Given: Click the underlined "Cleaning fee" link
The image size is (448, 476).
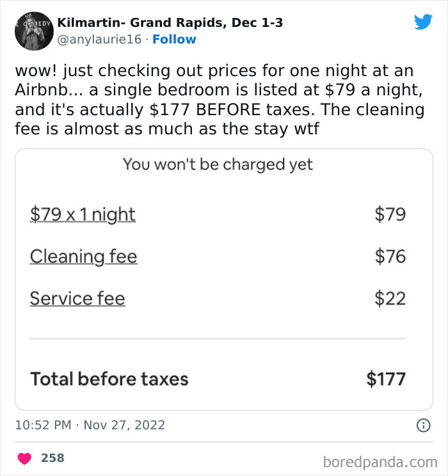Looking at the screenshot, I should point(83,257).
